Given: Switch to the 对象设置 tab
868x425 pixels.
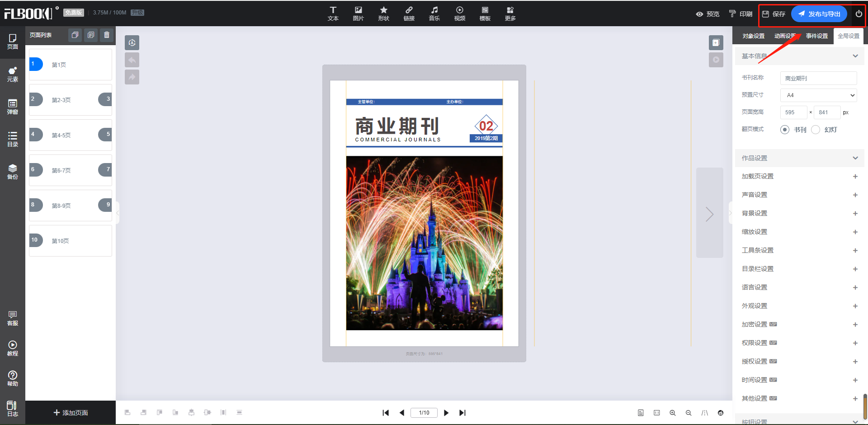Looking at the screenshot, I should pos(754,36).
